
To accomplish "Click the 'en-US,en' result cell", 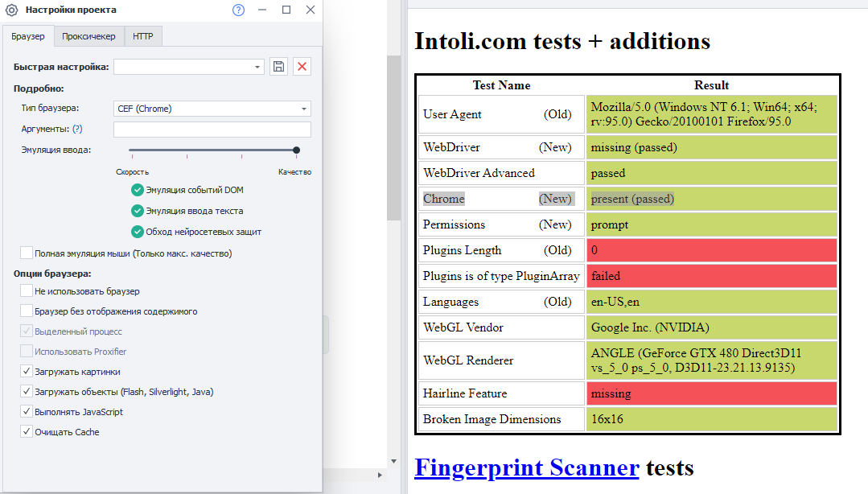I will [711, 302].
